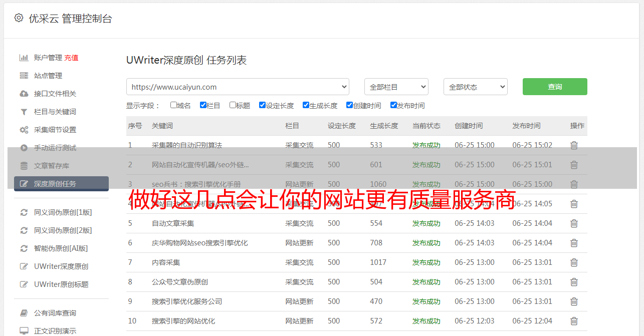
Task: Delete row 5 with its trash icon
Action: tap(574, 223)
